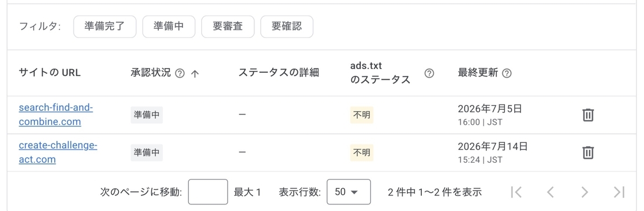
Task: Open help for ads.txt のステータス column
Action: point(429,73)
